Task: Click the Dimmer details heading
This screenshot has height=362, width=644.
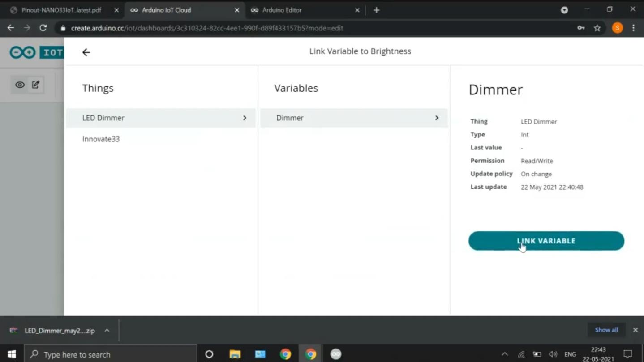Action: 495,89
